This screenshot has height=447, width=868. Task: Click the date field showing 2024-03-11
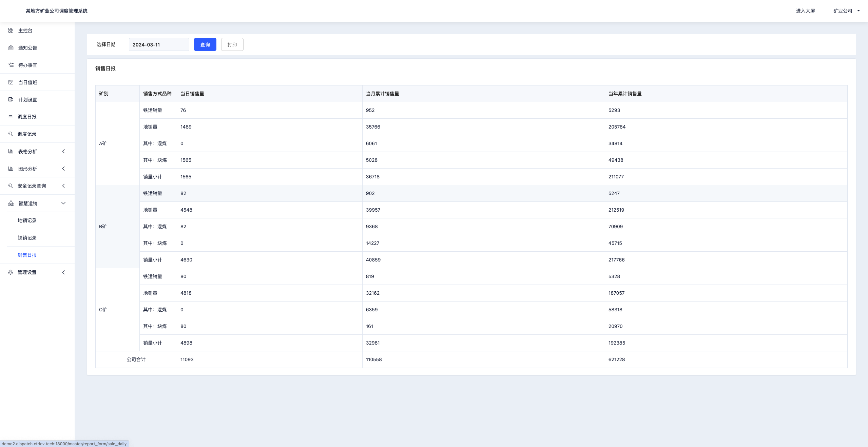pyautogui.click(x=159, y=44)
